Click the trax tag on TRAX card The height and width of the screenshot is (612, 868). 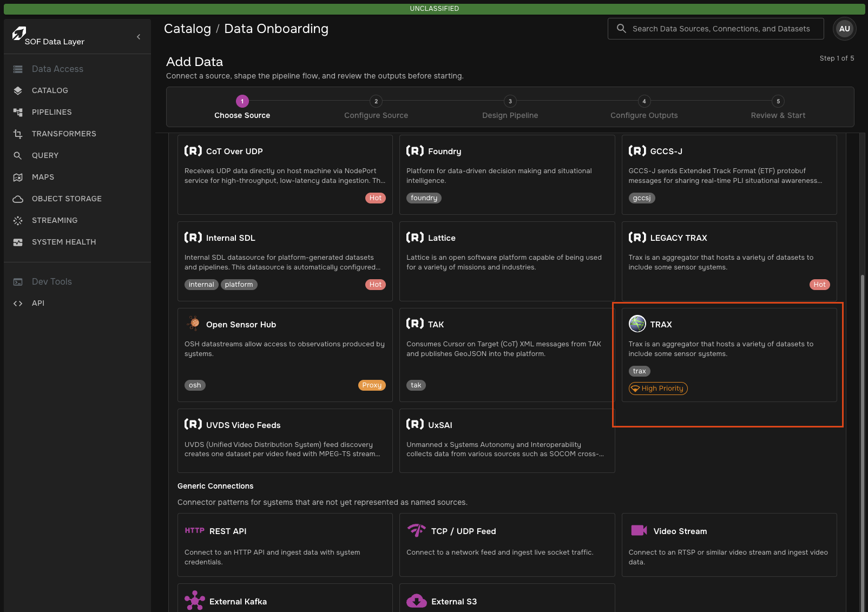(x=639, y=371)
